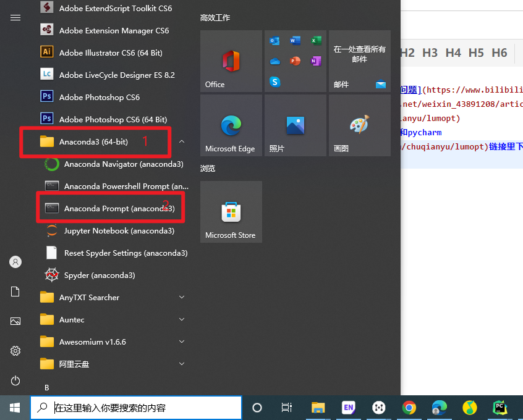Click the taskbar search input box
The height and width of the screenshot is (420, 523).
click(x=136, y=407)
